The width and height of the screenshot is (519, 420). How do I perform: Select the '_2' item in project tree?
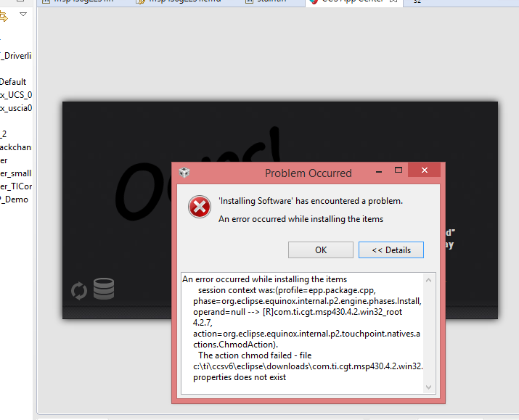coord(4,134)
